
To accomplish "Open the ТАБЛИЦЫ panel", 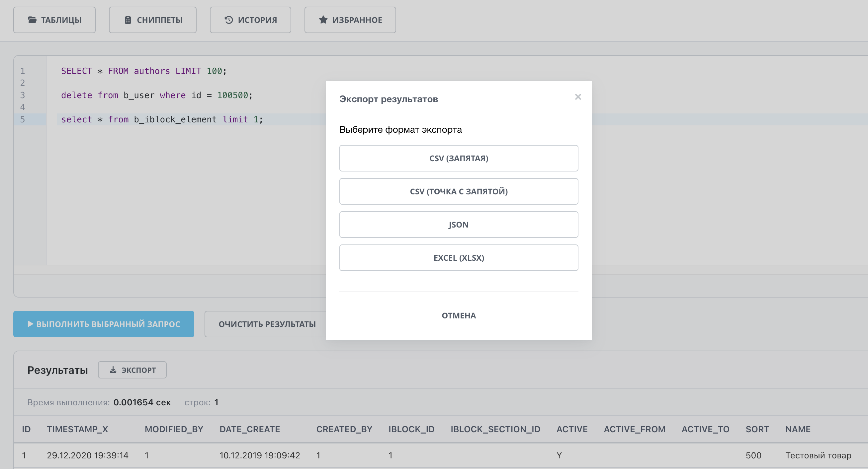I will pyautogui.click(x=54, y=20).
